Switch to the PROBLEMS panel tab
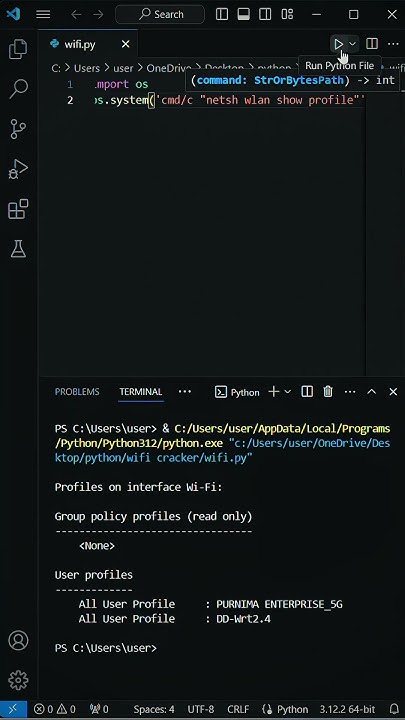 (x=77, y=392)
